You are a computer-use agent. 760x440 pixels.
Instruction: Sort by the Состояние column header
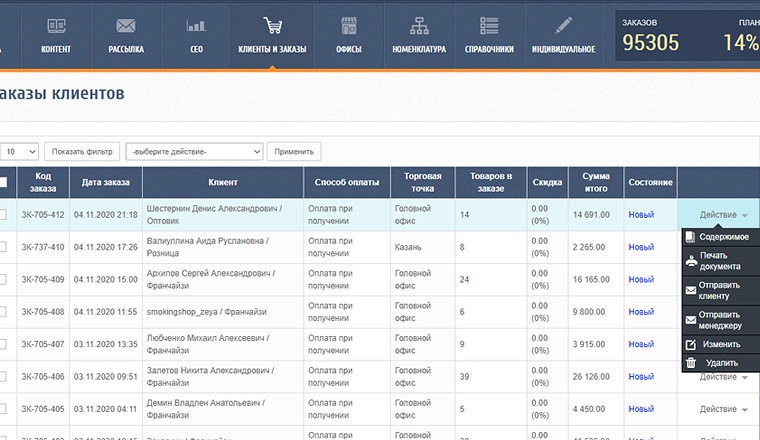[650, 182]
